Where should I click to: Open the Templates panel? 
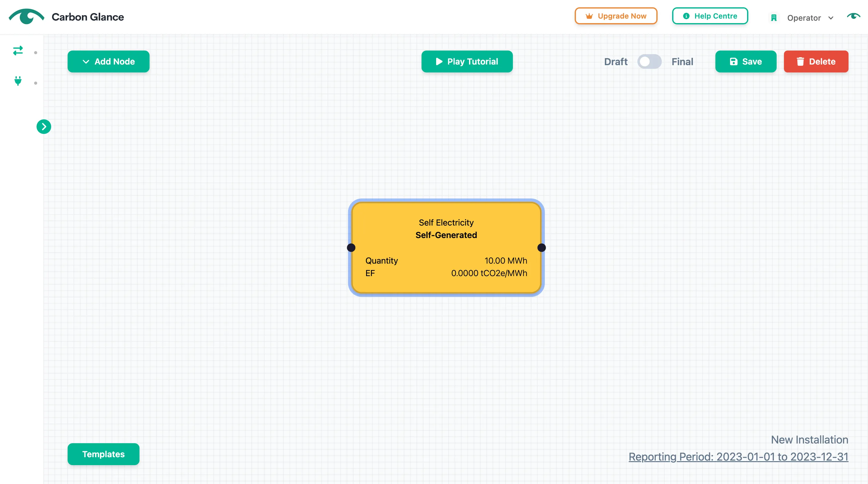point(104,454)
